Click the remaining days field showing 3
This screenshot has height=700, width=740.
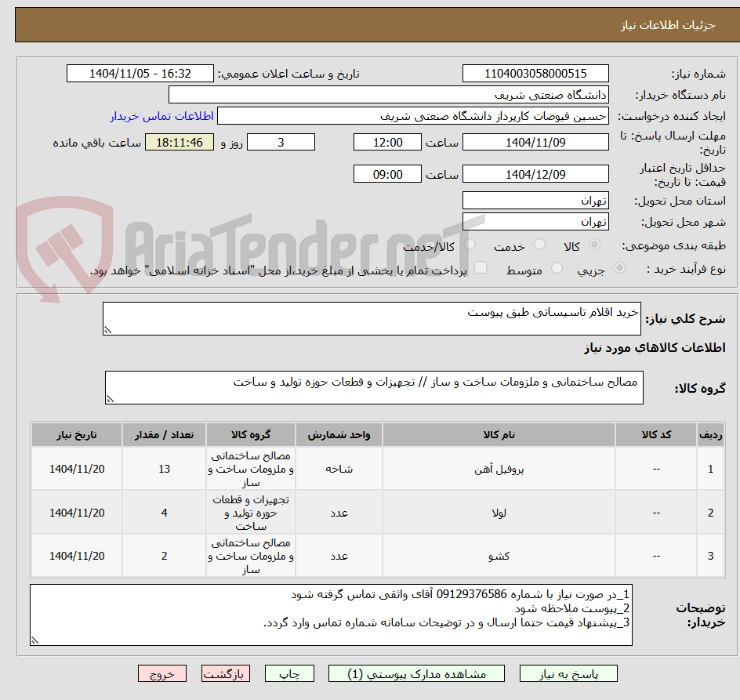pyautogui.click(x=281, y=142)
